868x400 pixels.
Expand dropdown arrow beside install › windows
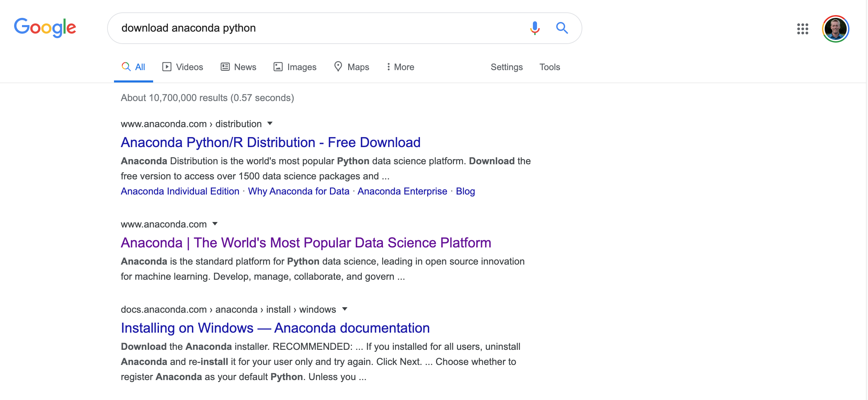point(345,309)
